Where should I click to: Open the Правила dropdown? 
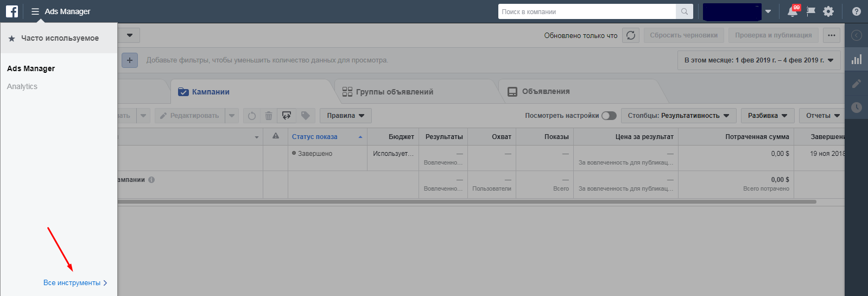click(346, 116)
